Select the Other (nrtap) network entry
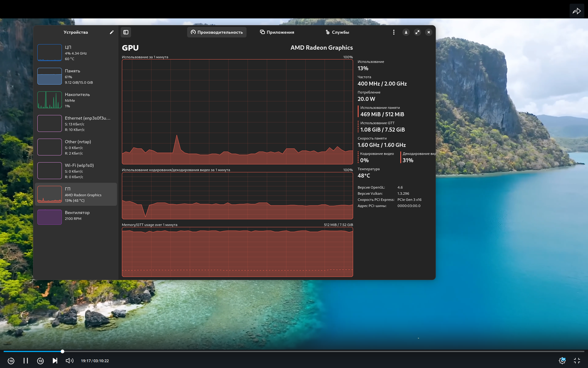 tap(76, 147)
